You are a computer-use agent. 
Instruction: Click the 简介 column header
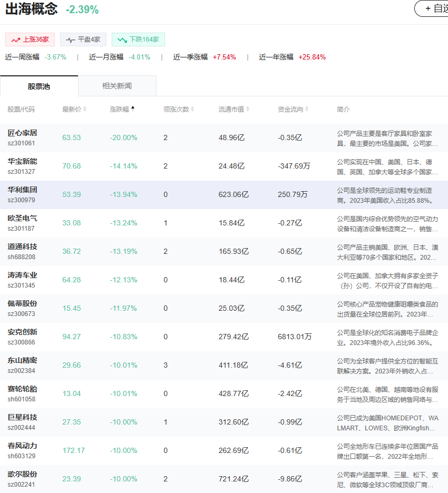(343, 110)
